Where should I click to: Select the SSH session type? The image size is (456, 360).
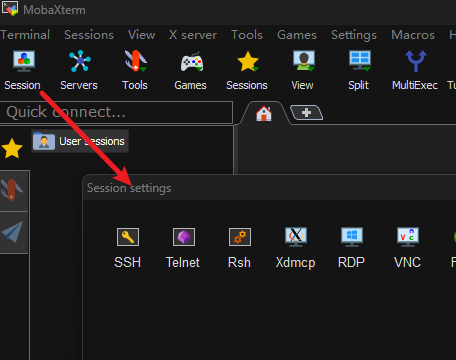[128, 248]
